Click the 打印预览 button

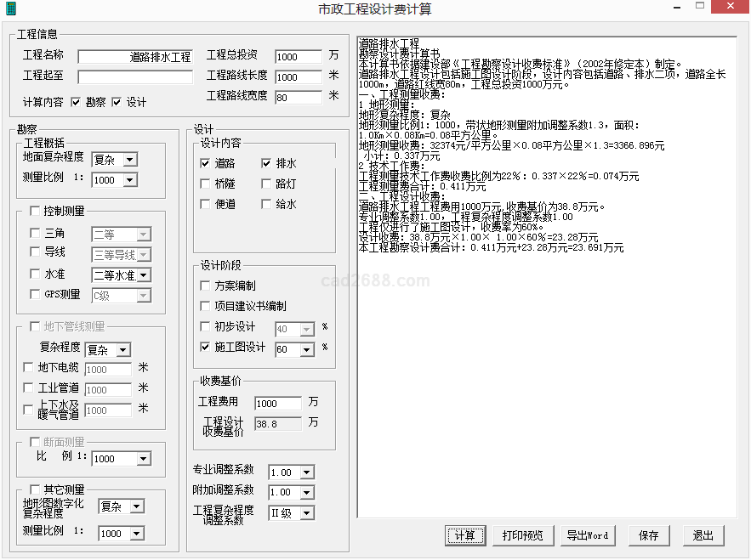522,535
